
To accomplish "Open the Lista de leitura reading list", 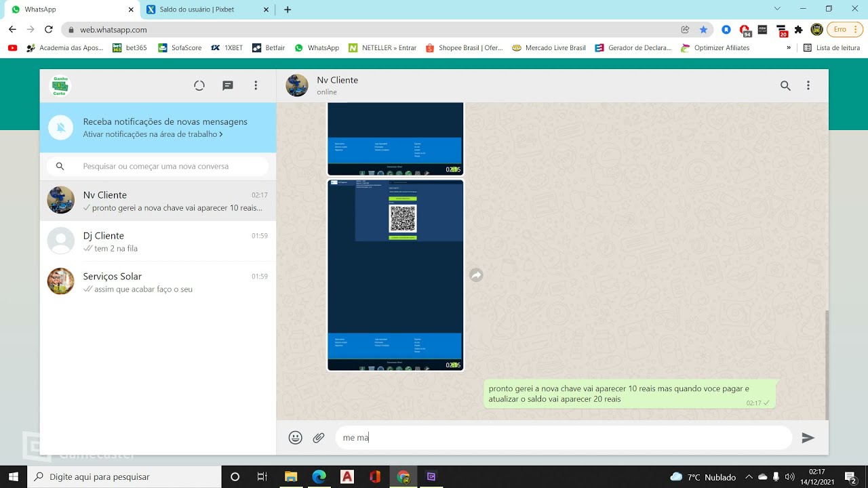I will [831, 48].
